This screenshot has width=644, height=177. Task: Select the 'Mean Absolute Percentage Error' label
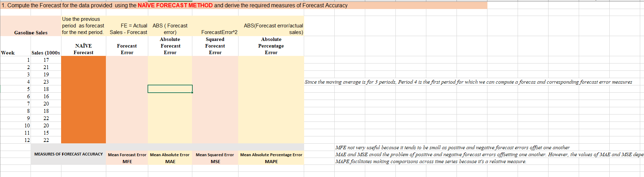click(x=271, y=155)
